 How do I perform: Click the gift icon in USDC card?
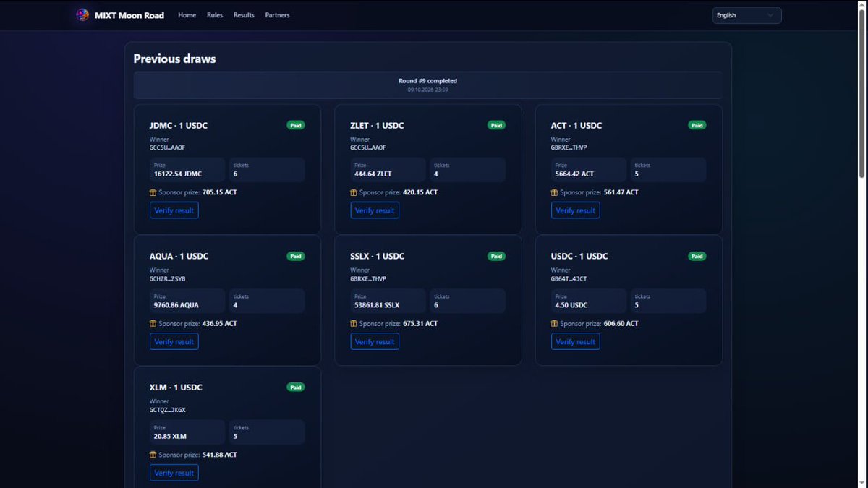click(x=554, y=323)
